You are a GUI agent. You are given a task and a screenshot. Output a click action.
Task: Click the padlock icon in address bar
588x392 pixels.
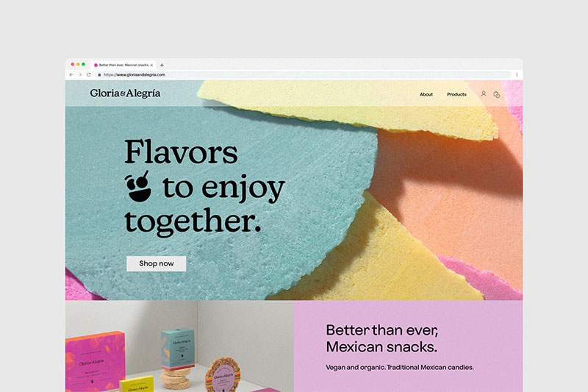99,74
